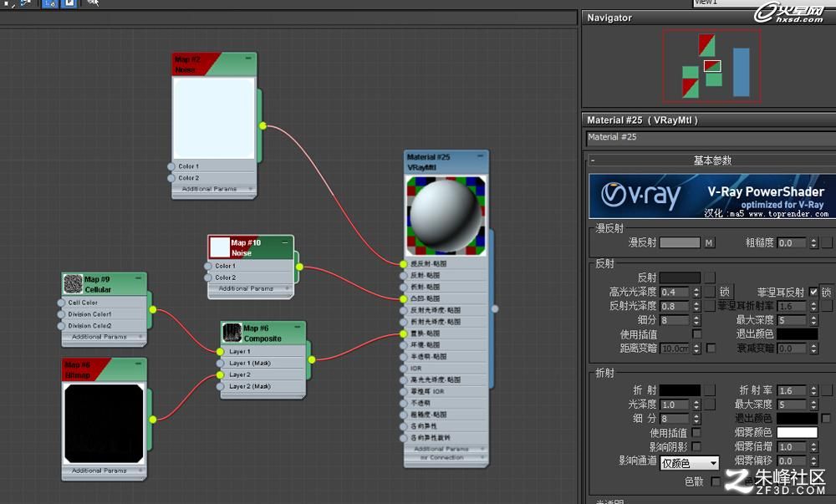Collapse the Map #10 Noise node

click(x=285, y=242)
